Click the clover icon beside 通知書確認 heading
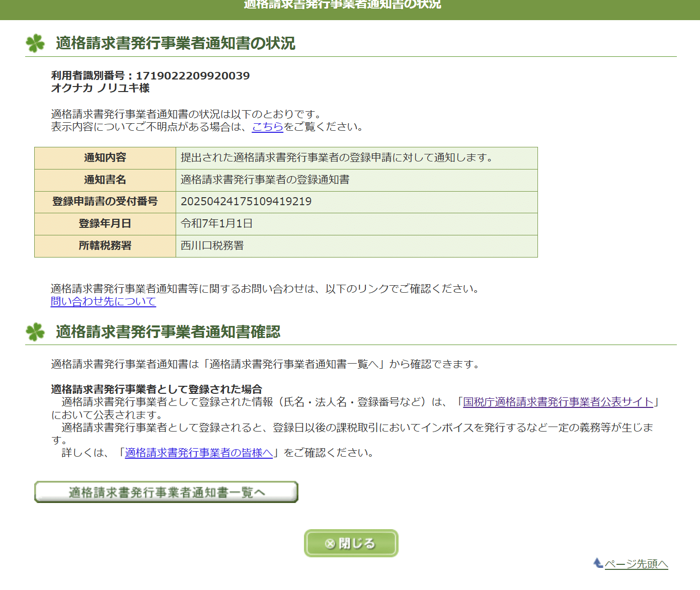This screenshot has height=590, width=700. click(35, 332)
